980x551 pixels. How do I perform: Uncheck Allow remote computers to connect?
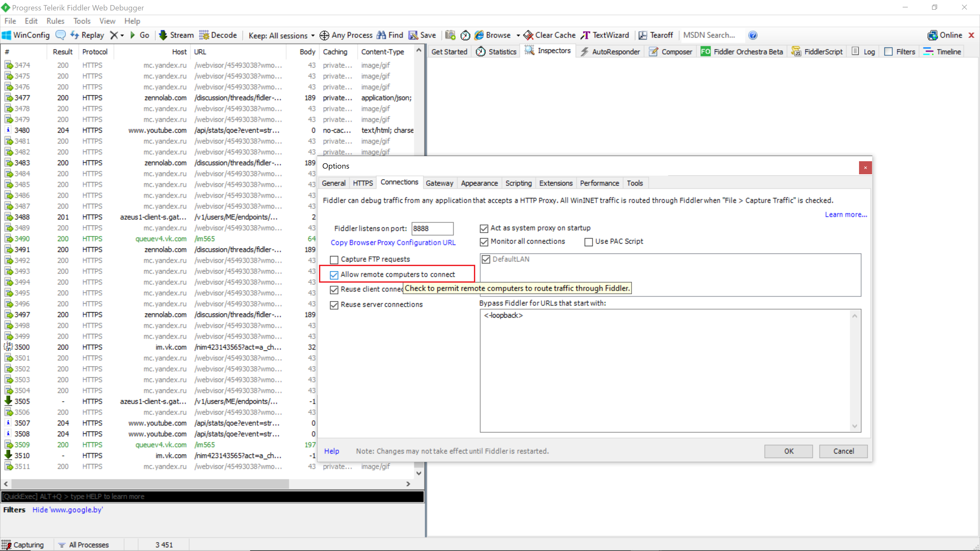334,275
